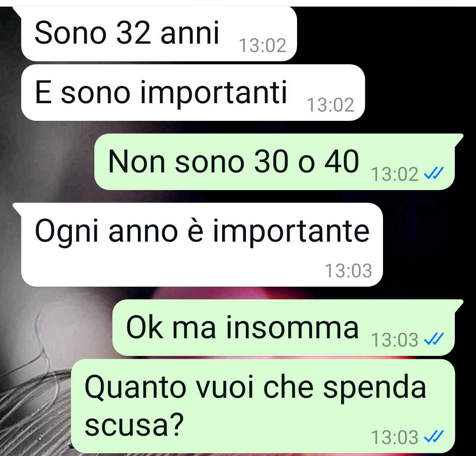Screen dimensions: 476x456
Task: Tap the word "importante" in the received message
Action: [x=291, y=232]
